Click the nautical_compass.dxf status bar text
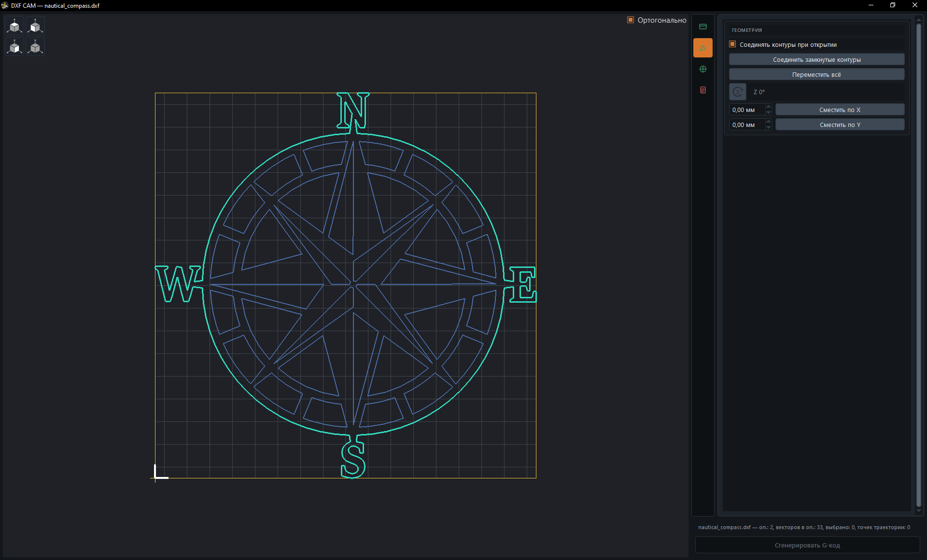Screen dimensions: 927x560 (804, 527)
